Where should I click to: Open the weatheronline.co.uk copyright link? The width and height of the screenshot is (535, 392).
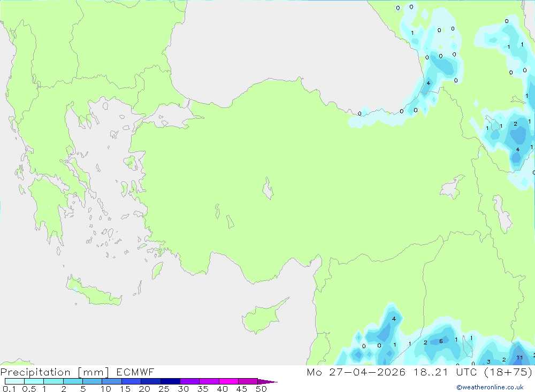490,387
